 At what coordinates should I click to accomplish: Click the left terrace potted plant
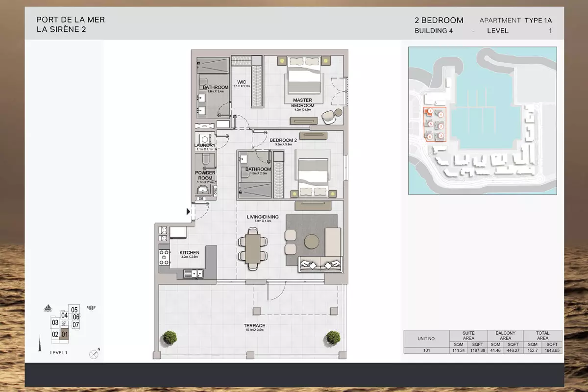(170, 337)
